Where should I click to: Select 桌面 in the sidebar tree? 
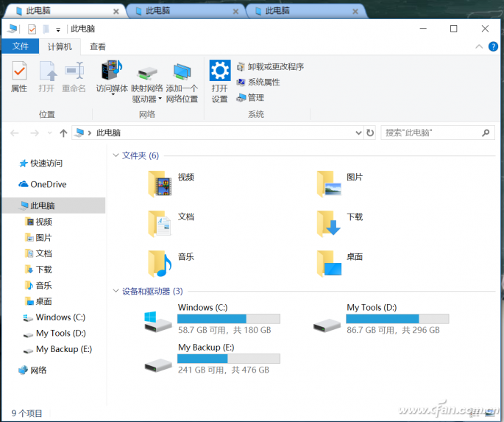pyautogui.click(x=38, y=301)
